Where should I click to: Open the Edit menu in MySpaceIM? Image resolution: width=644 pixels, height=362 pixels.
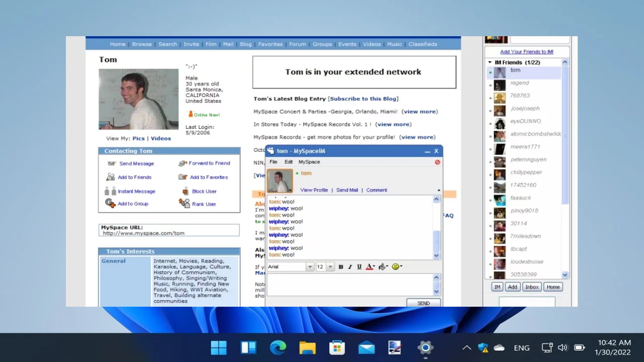click(288, 162)
